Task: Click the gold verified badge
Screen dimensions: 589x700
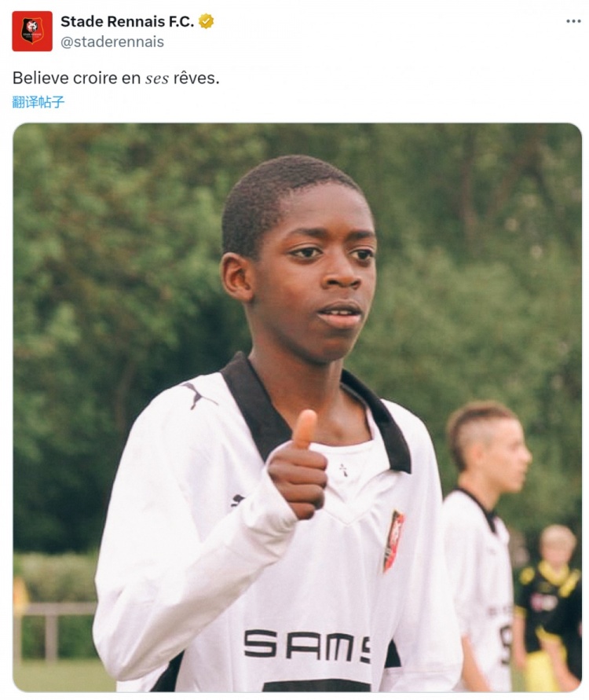Action: click(206, 21)
